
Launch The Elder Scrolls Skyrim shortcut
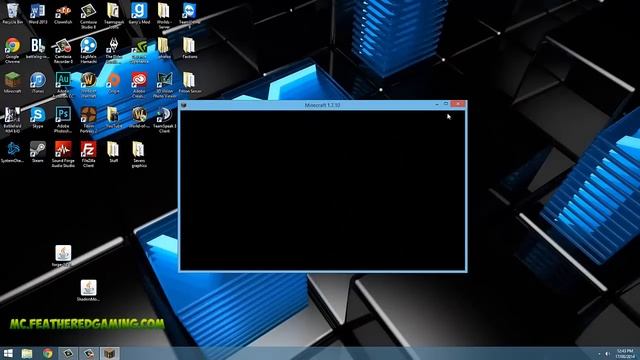tap(113, 51)
